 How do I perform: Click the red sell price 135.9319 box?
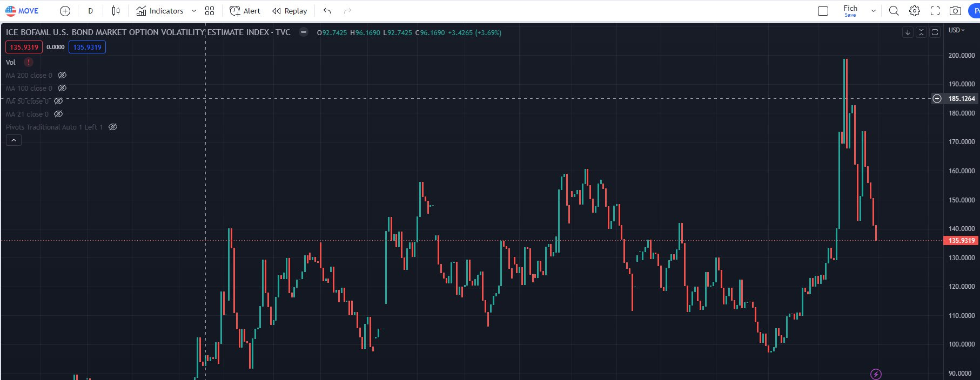(x=24, y=47)
